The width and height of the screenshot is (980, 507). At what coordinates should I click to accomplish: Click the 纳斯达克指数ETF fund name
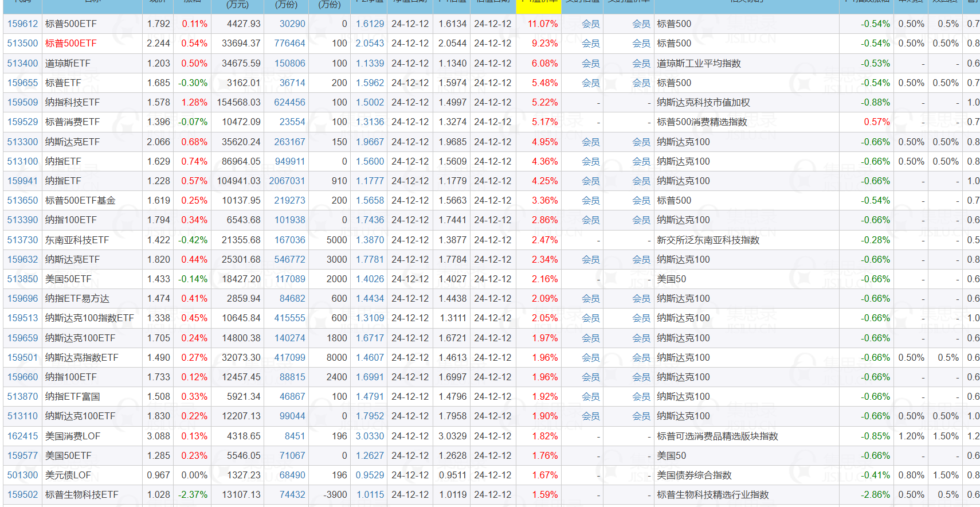click(82, 357)
